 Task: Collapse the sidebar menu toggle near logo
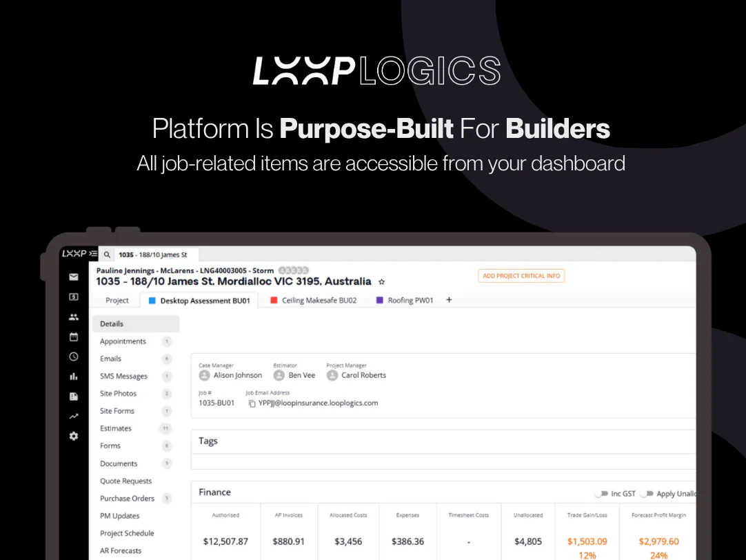(x=93, y=254)
